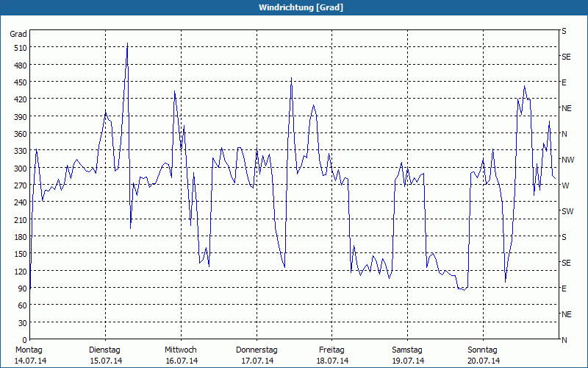Image resolution: width=588 pixels, height=368 pixels.
Task: Click the "N" compass label level with 360
Action: point(564,134)
